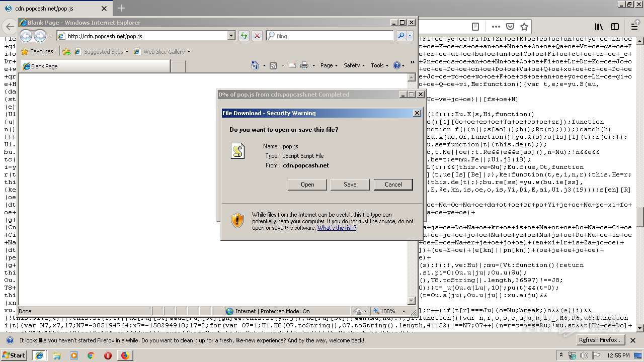
Task: Open IE Help question mark icon
Action: pos(396,65)
